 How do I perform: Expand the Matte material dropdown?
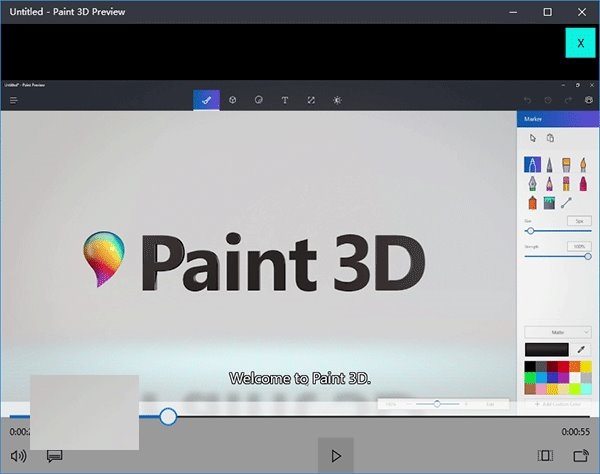pyautogui.click(x=557, y=332)
